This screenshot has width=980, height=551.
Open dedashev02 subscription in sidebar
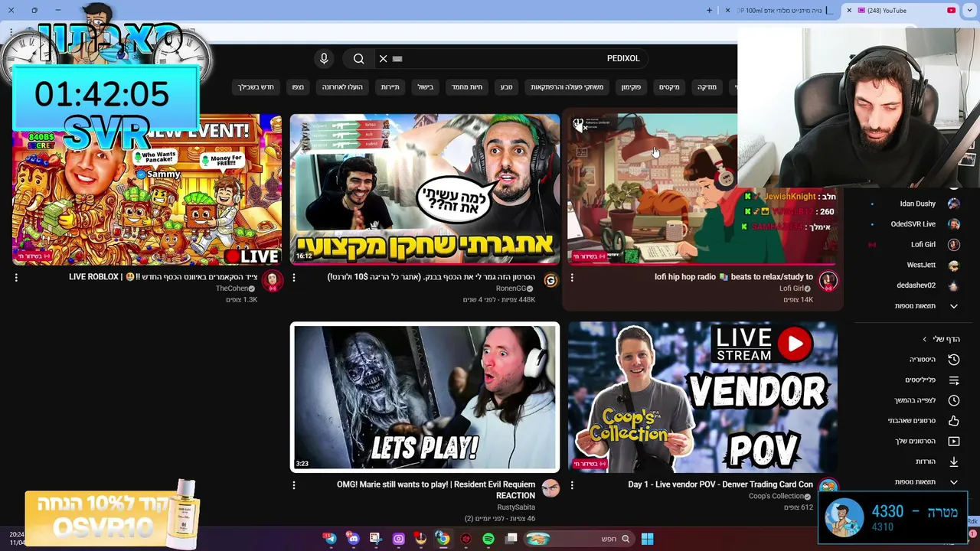915,285
